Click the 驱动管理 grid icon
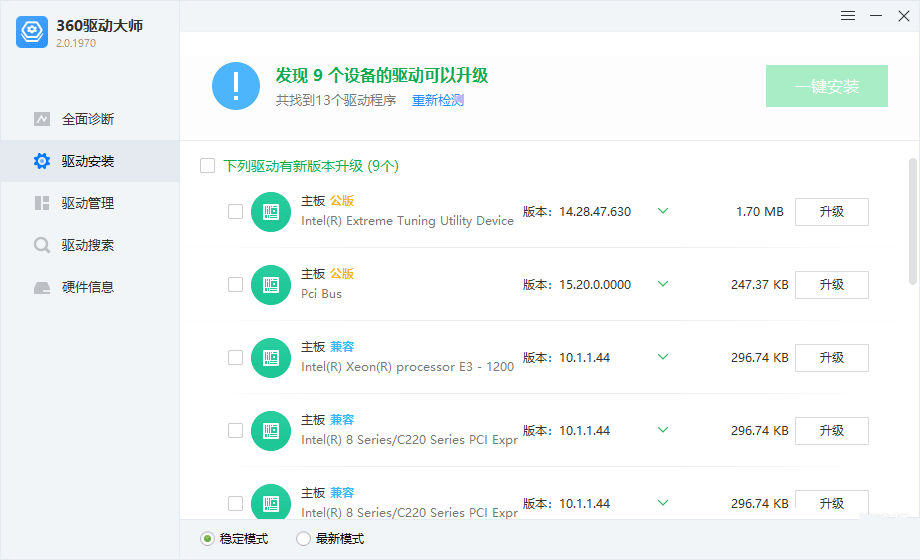920x560 pixels. (42, 203)
